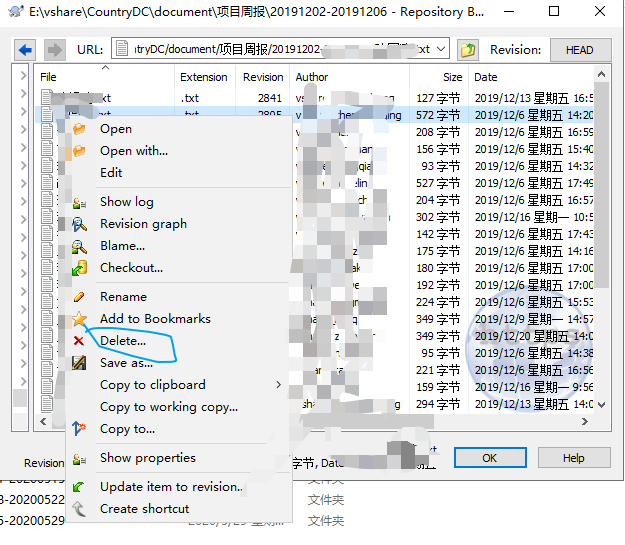Choose Show properties menu entry
The width and height of the screenshot is (625, 545).
[148, 458]
